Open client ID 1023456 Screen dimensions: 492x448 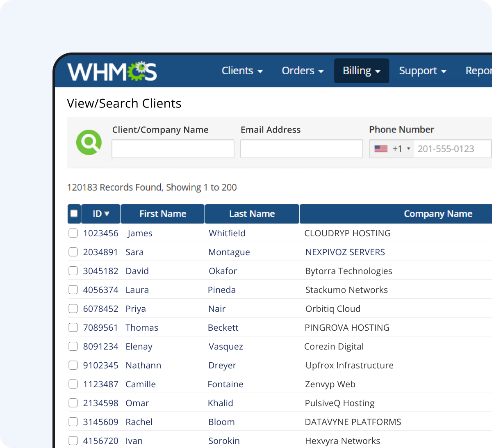(100, 233)
